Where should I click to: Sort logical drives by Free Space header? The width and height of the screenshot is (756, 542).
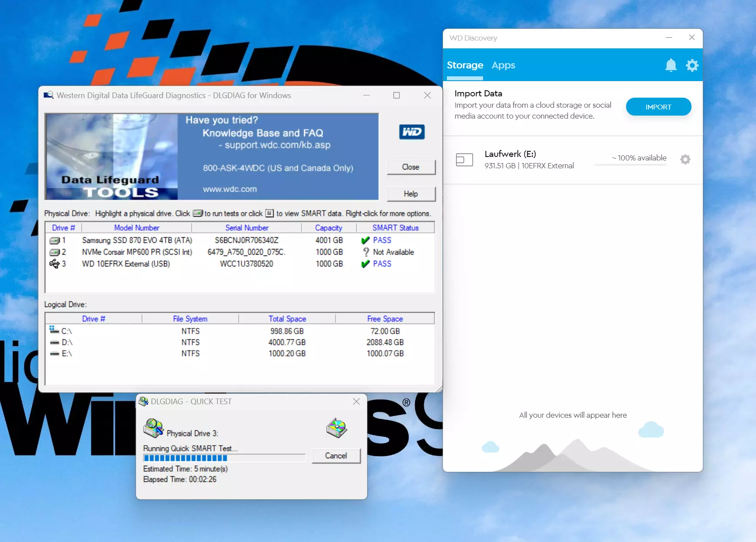[x=385, y=319]
